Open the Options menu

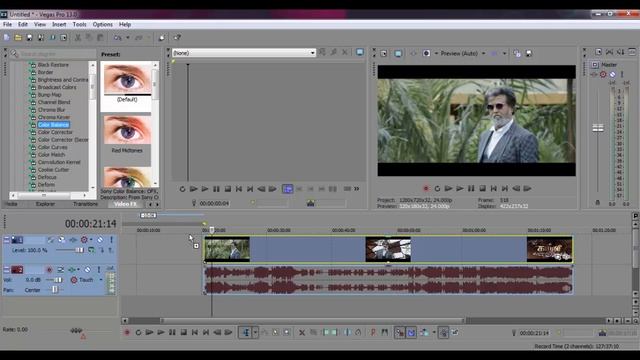[x=102, y=24]
